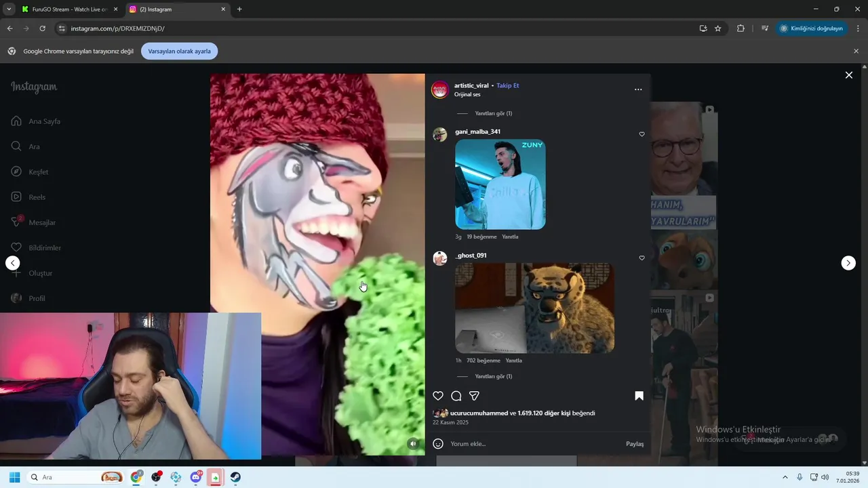This screenshot has width=868, height=488.
Task: Reply to _ghost_091 with Yanıtla
Action: click(514, 361)
